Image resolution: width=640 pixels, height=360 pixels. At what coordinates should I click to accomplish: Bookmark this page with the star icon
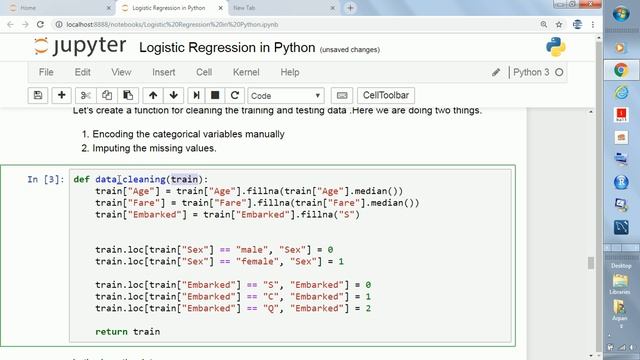click(559, 24)
